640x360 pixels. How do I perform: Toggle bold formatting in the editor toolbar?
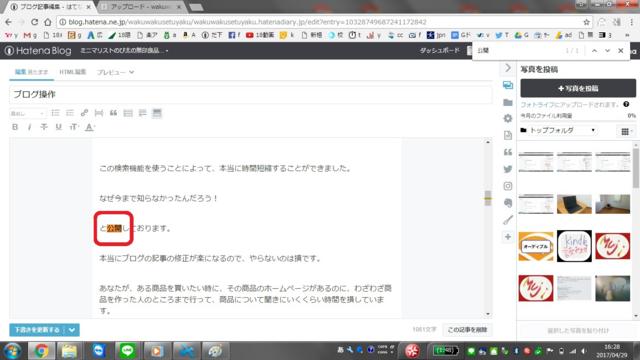point(15,127)
